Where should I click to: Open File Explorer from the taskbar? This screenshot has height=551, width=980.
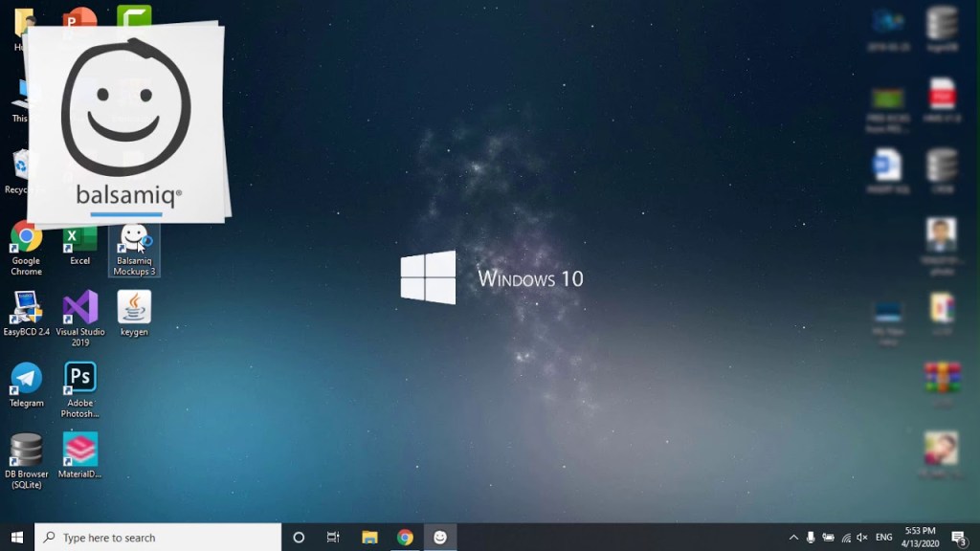point(369,538)
